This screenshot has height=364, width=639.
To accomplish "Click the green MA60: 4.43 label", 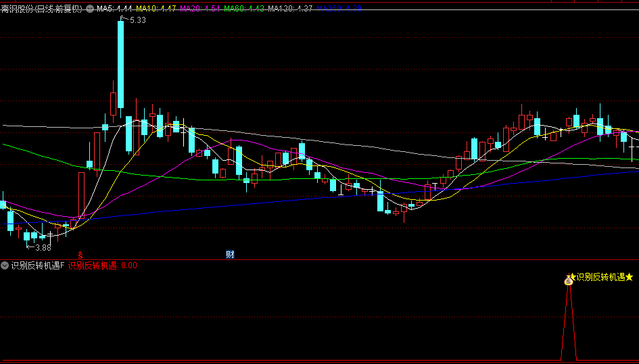I will tap(244, 9).
